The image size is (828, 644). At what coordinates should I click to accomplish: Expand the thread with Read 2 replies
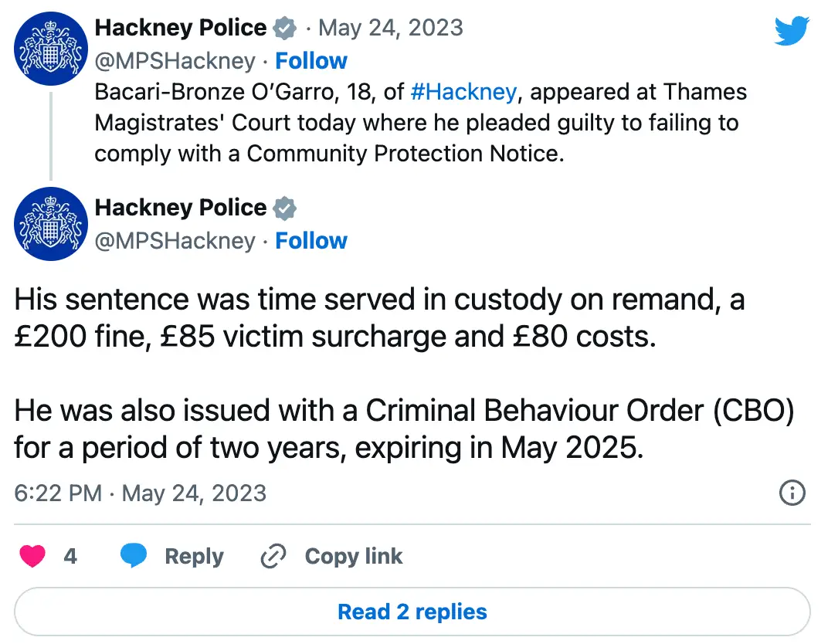(x=412, y=611)
